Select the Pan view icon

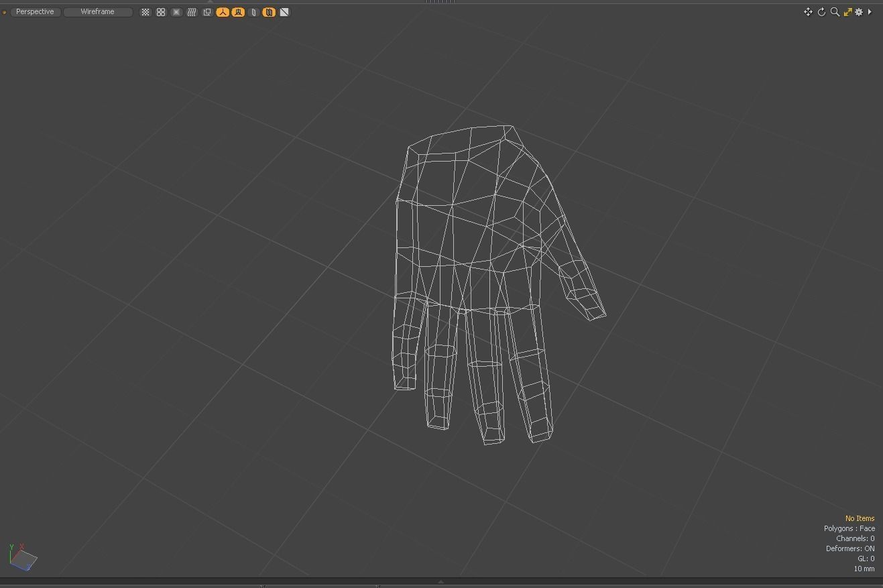tap(808, 11)
